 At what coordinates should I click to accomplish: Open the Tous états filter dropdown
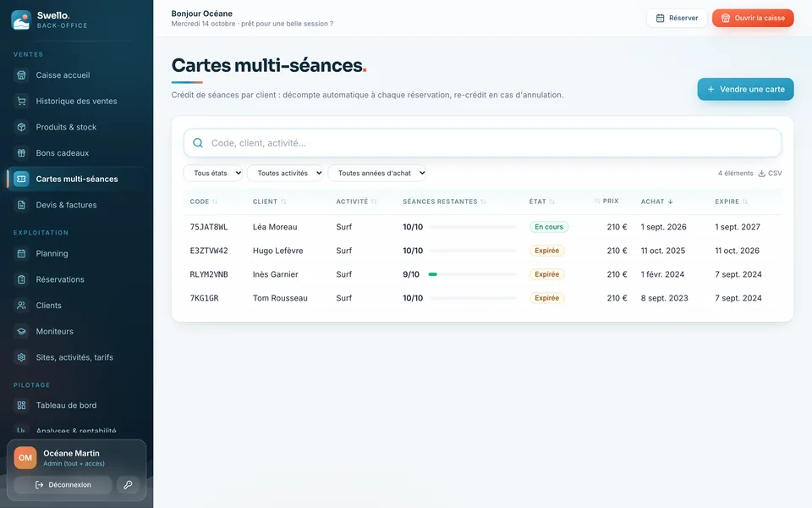pos(213,173)
